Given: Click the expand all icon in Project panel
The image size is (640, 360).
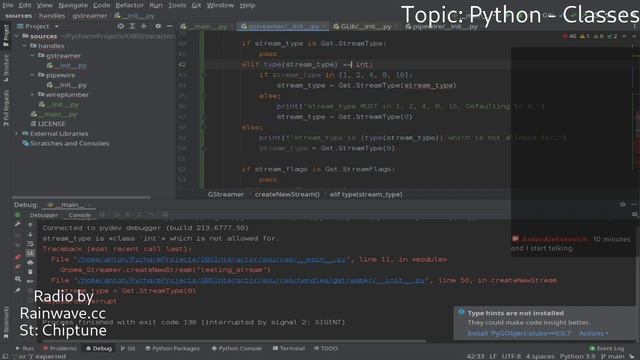Looking at the screenshot, I should click(x=132, y=26).
